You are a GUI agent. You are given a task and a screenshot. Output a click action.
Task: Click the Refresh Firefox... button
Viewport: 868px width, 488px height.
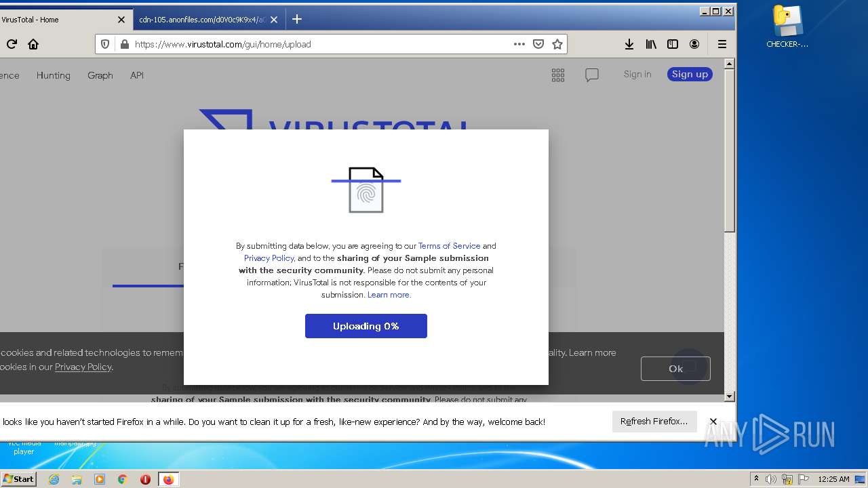pos(654,422)
